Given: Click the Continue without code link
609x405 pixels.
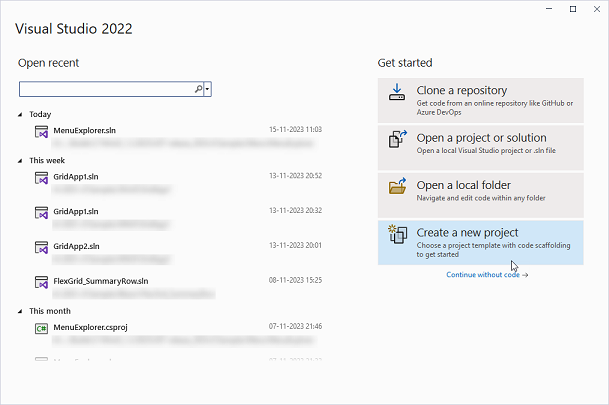Looking at the screenshot, I should [487, 274].
